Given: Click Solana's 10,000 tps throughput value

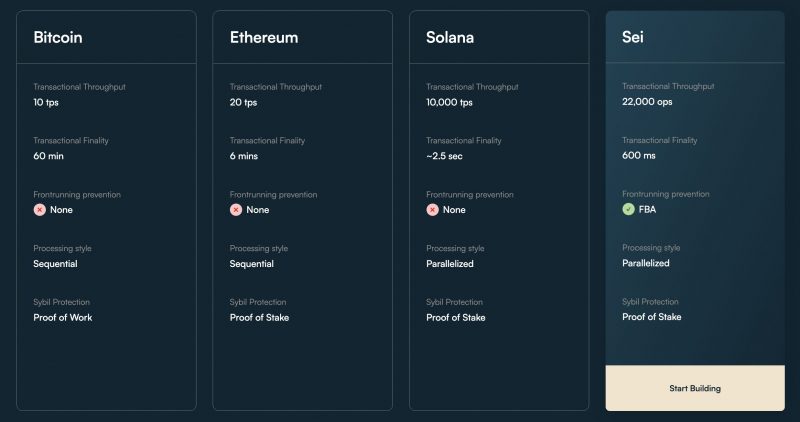Looking at the screenshot, I should [449, 102].
